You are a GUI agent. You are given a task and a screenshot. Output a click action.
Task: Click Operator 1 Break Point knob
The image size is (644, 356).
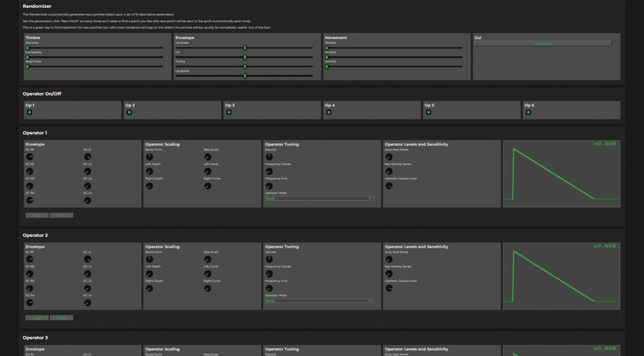pyautogui.click(x=149, y=157)
